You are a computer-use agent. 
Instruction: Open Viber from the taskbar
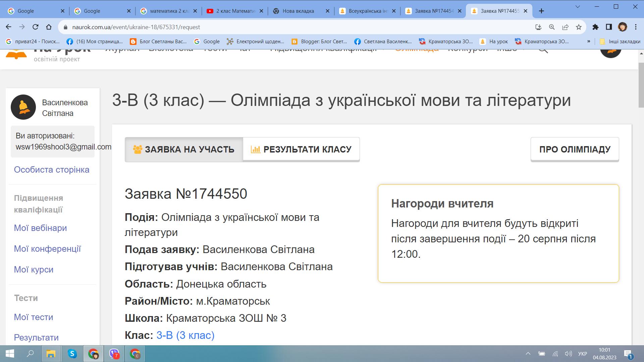point(114,354)
